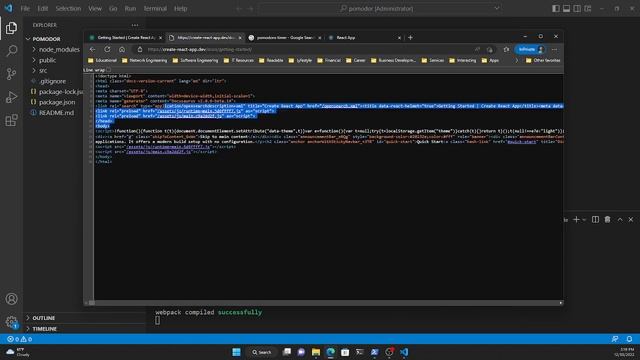Open the Explorer view in activity bar
Screen dimensions: 640x360
tap(11, 28)
